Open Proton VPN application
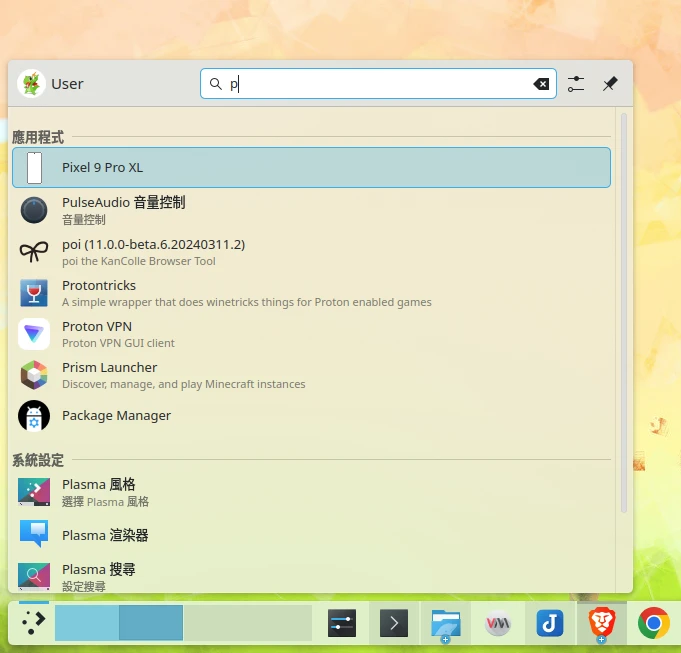681x653 pixels. click(311, 334)
